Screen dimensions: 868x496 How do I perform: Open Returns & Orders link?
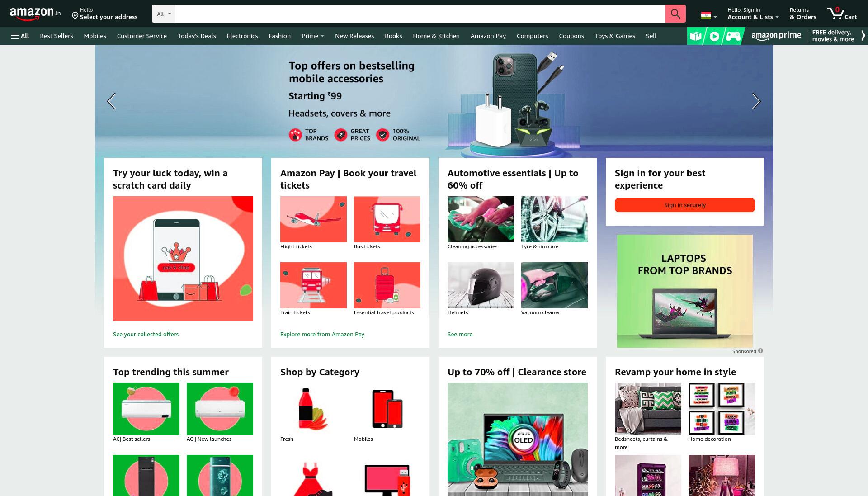coord(803,14)
